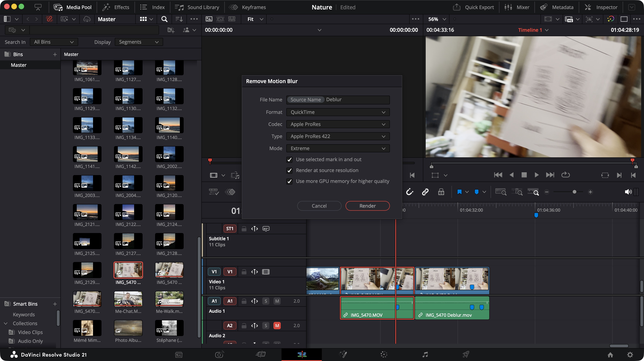This screenshot has height=361, width=644.
Task: Jump to first frame in timeline viewer
Action: [x=498, y=175]
